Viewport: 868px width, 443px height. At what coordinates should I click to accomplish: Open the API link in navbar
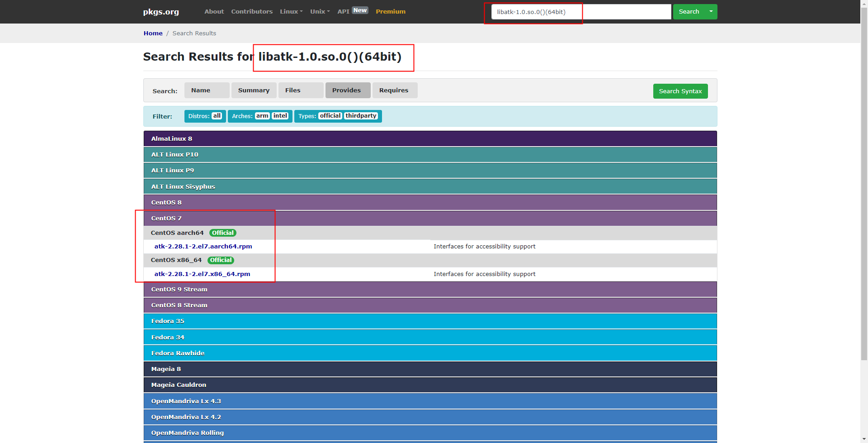point(343,11)
